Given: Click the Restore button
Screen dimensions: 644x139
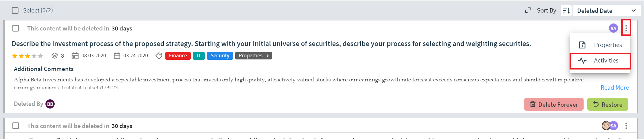Looking at the screenshot, I should [607, 104].
